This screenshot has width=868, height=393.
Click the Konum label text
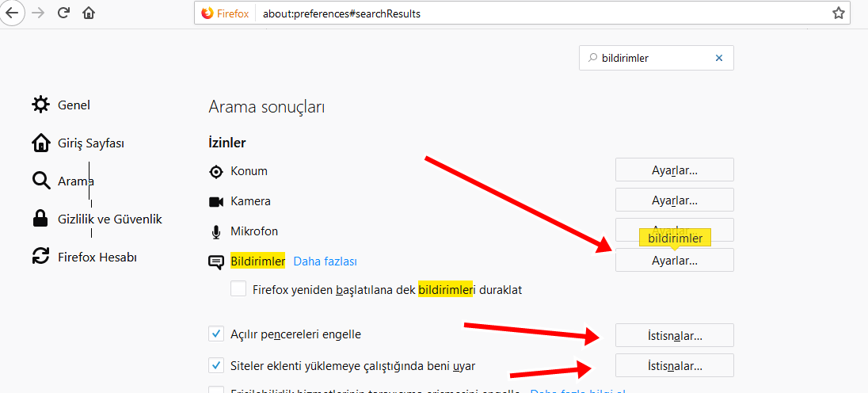point(249,171)
